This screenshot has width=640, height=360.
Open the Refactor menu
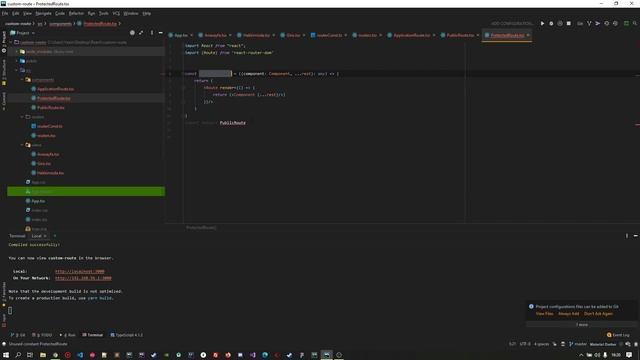click(76, 13)
